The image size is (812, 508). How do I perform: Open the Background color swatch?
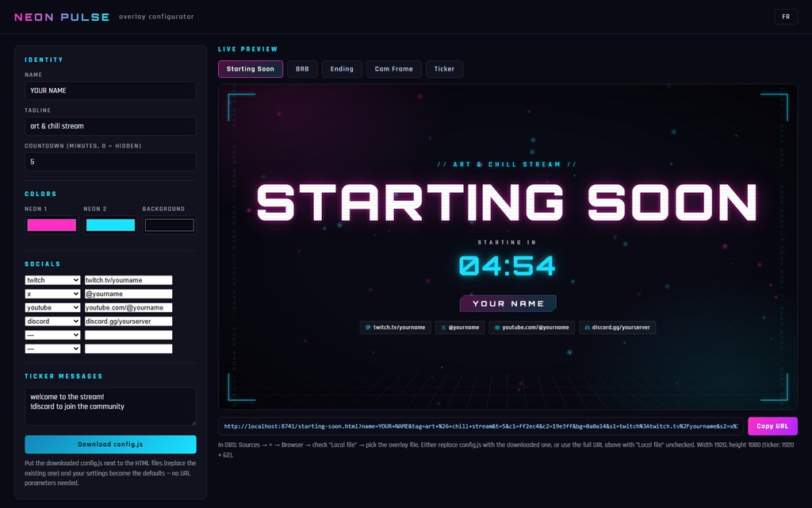tap(170, 225)
